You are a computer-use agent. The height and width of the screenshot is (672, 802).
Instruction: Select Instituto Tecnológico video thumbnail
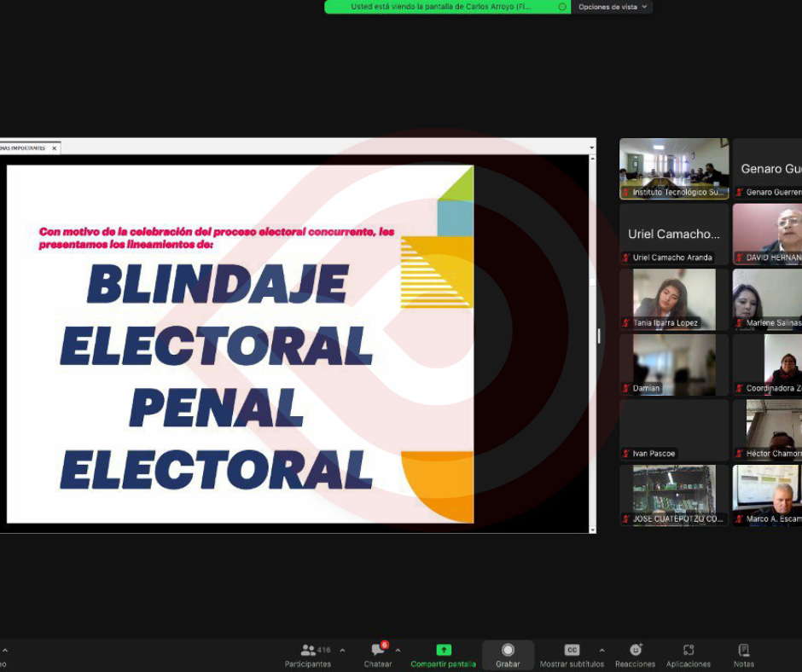674,168
